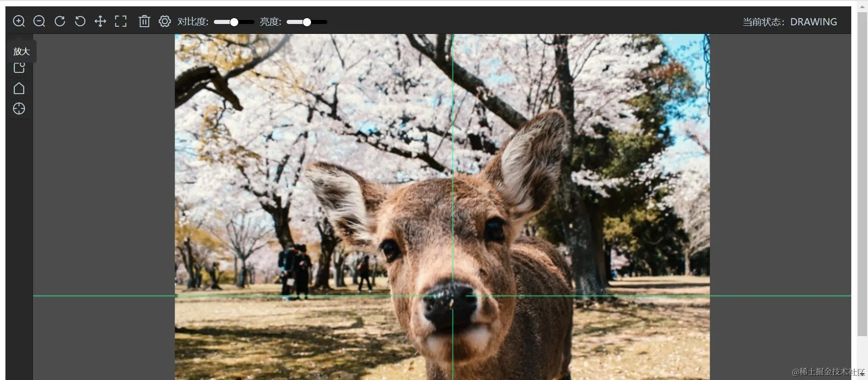Select the polygon house-shaped tool in sidebar
The width and height of the screenshot is (868, 380).
[x=19, y=88]
